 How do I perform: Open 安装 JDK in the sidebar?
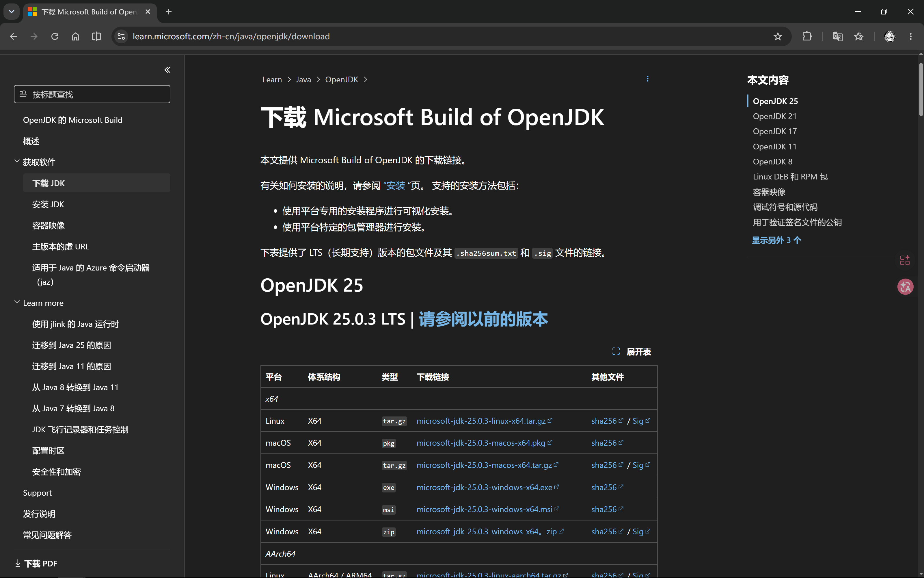coord(48,205)
